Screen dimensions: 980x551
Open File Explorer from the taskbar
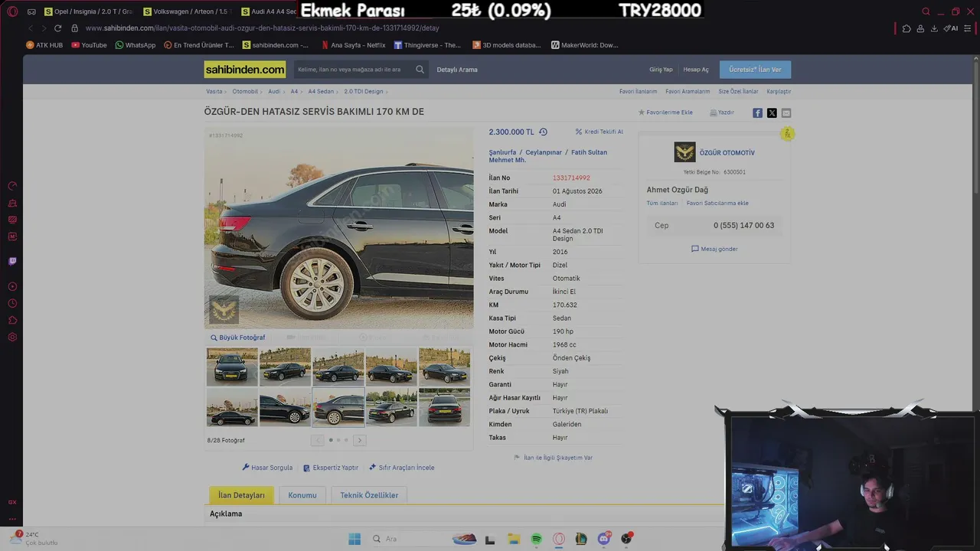pos(514,539)
